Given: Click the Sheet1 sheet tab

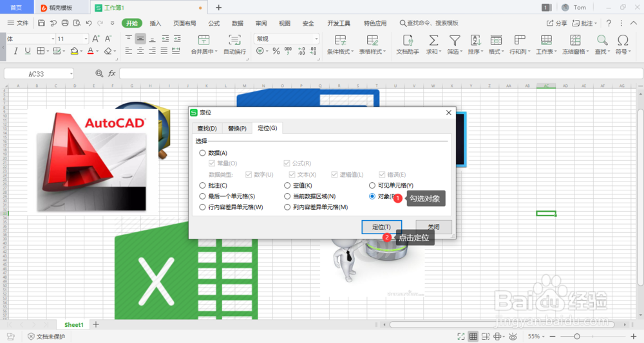Looking at the screenshot, I should (x=73, y=324).
